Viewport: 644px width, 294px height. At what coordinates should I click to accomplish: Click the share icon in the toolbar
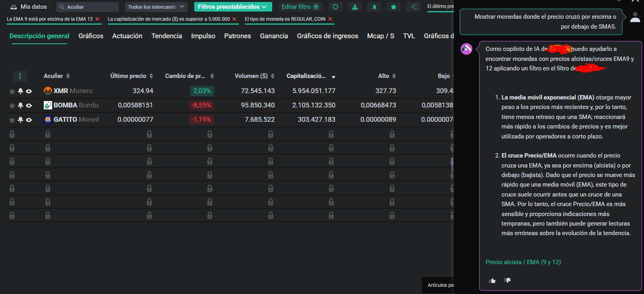pos(414,7)
